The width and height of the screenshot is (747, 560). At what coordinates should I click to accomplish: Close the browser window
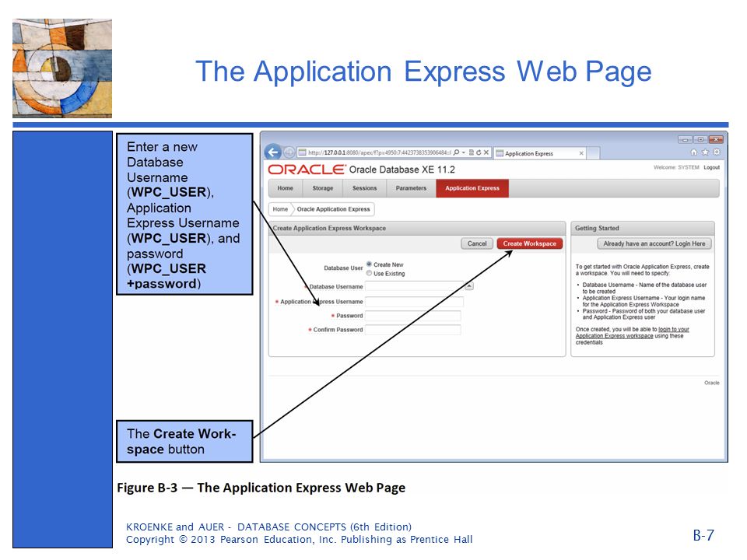(x=716, y=139)
